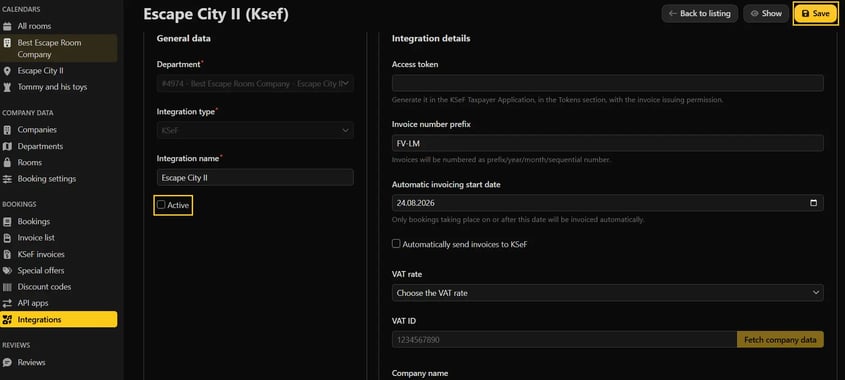This screenshot has width=845, height=380.
Task: Click Fetch company data button
Action: pyautogui.click(x=780, y=340)
